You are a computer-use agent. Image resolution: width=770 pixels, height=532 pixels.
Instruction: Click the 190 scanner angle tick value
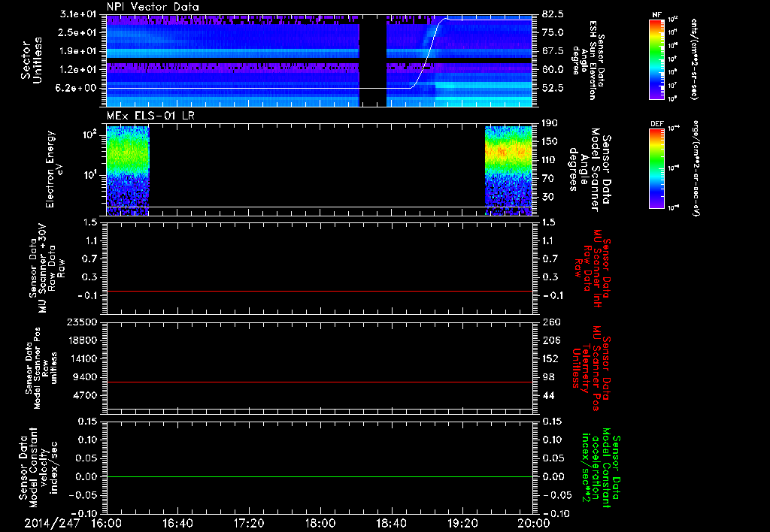[550, 123]
